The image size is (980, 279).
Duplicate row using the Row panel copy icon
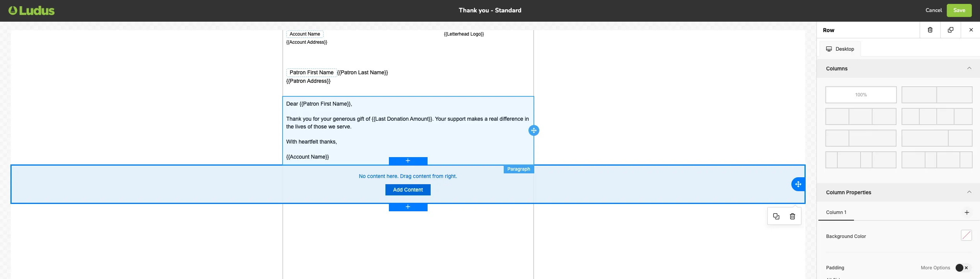click(x=951, y=30)
